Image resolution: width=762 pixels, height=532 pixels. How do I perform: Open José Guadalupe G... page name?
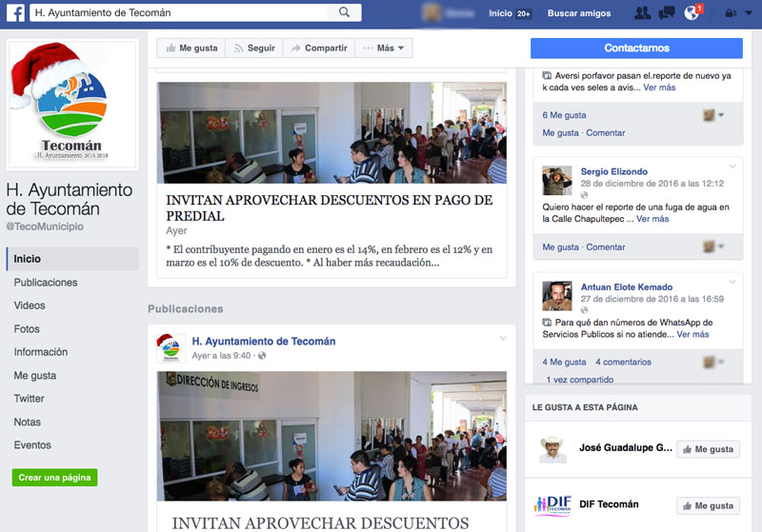coord(626,448)
